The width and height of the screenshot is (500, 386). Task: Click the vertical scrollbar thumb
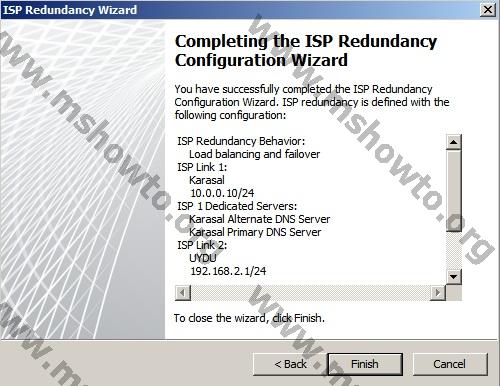pyautogui.click(x=454, y=191)
